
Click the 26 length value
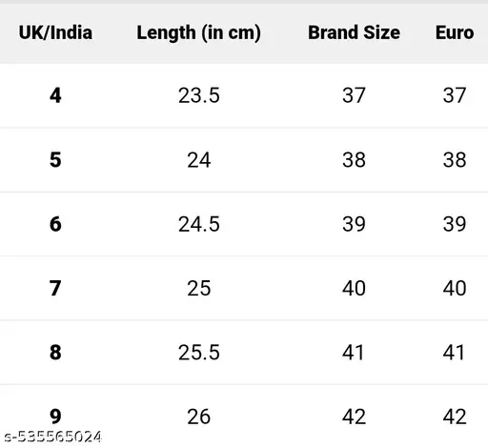199,417
